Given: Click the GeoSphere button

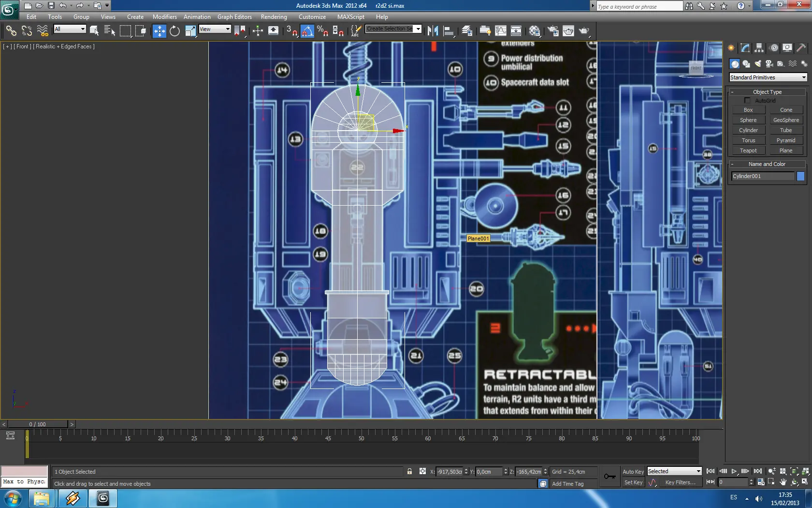Looking at the screenshot, I should point(786,120).
